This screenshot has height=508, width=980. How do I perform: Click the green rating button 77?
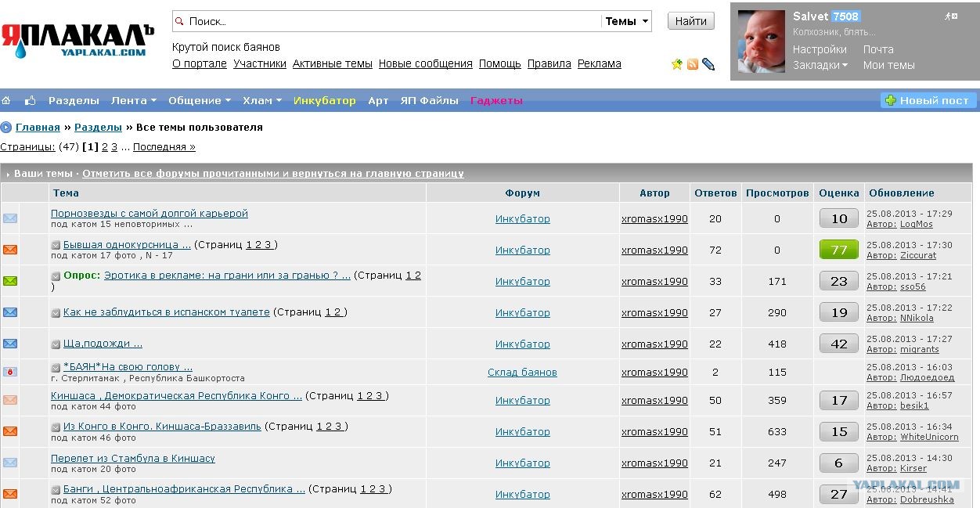tap(839, 250)
